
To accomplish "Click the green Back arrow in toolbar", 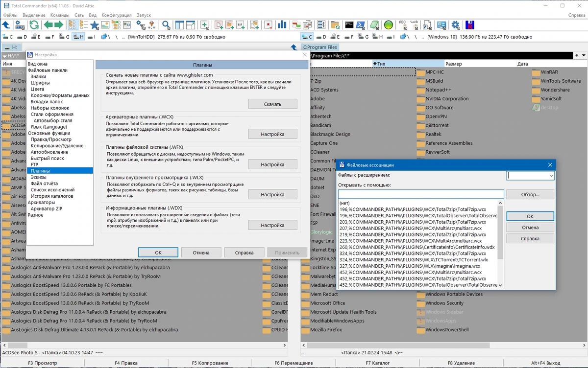I will tap(48, 25).
